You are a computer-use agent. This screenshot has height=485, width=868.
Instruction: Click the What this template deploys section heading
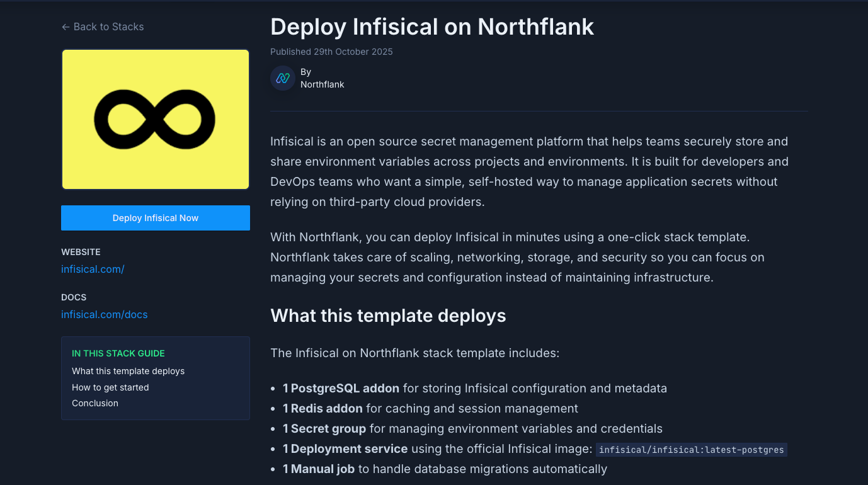click(x=388, y=316)
